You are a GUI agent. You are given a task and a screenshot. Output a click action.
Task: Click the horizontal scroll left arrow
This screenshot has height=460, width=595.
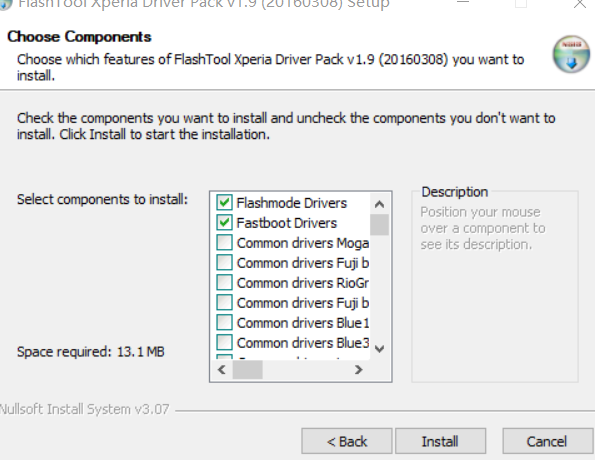pos(222,369)
